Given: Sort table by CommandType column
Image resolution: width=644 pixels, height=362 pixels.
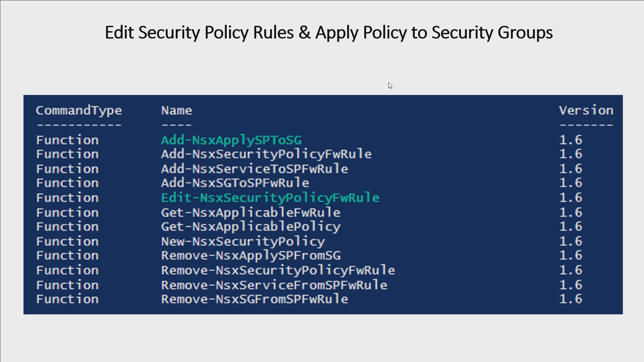Looking at the screenshot, I should (x=79, y=111).
